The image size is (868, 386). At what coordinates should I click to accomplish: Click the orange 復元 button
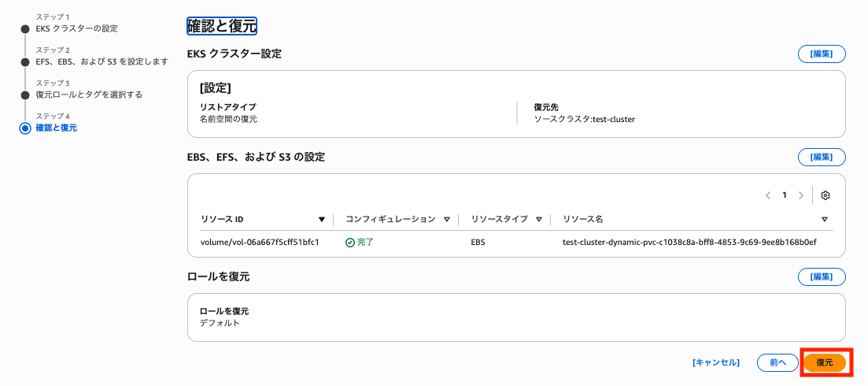tap(825, 362)
